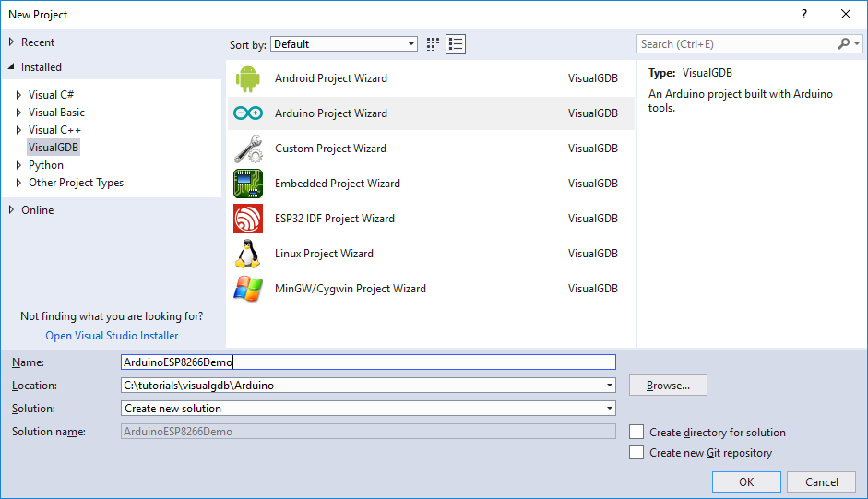Click the Cancel button
This screenshot has height=499, width=868.
click(x=822, y=481)
